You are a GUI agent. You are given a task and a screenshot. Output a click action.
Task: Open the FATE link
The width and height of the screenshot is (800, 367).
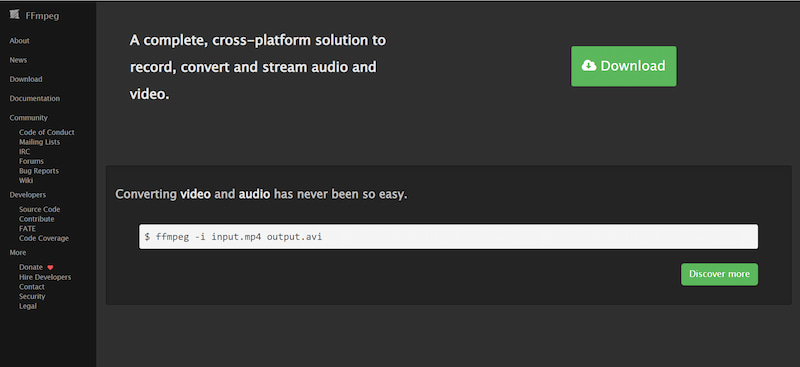(x=27, y=229)
